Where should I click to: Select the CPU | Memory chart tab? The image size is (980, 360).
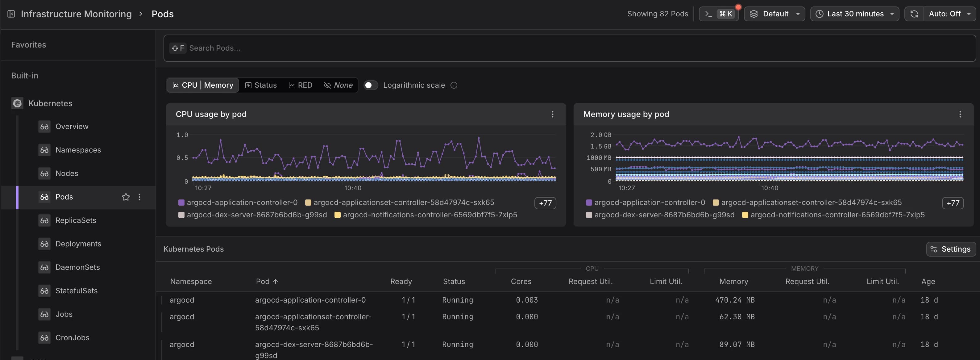203,85
